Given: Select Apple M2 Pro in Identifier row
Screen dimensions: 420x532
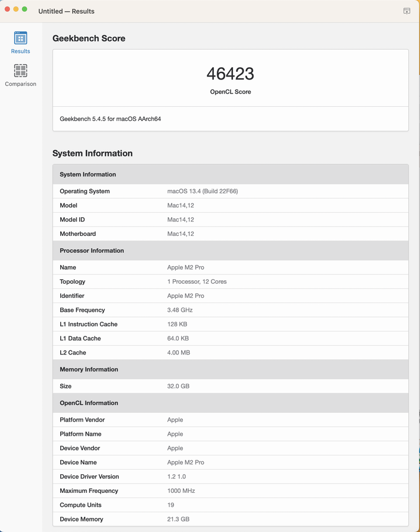Looking at the screenshot, I should [x=186, y=296].
